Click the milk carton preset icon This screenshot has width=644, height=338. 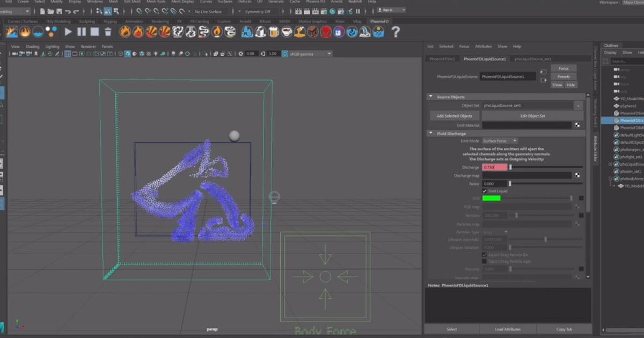click(260, 32)
